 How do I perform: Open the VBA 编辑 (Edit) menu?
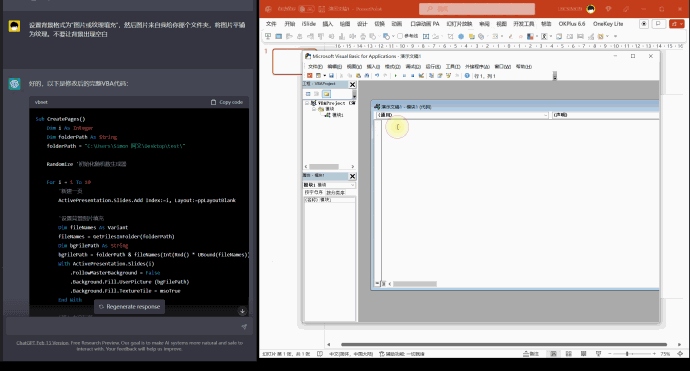click(334, 66)
